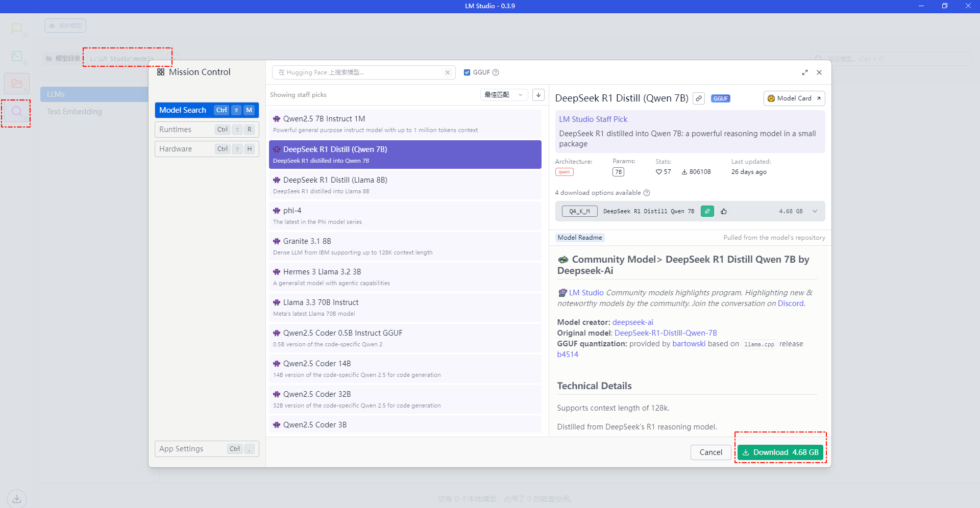Click the heart likes icon showing 57

click(x=659, y=172)
